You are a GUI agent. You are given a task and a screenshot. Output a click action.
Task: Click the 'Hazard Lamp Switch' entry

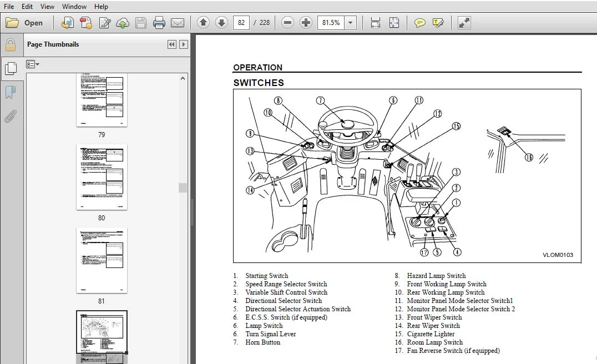pos(436,276)
